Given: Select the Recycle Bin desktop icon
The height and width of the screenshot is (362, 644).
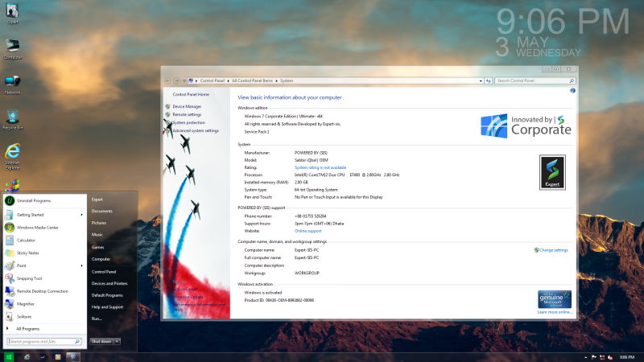Looking at the screenshot, I should [12, 120].
